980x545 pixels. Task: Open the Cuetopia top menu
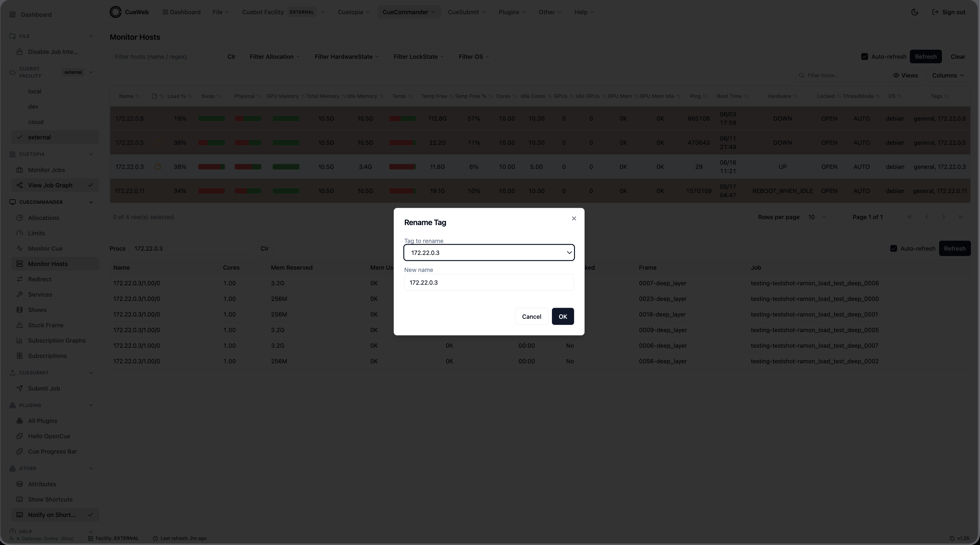tap(354, 12)
